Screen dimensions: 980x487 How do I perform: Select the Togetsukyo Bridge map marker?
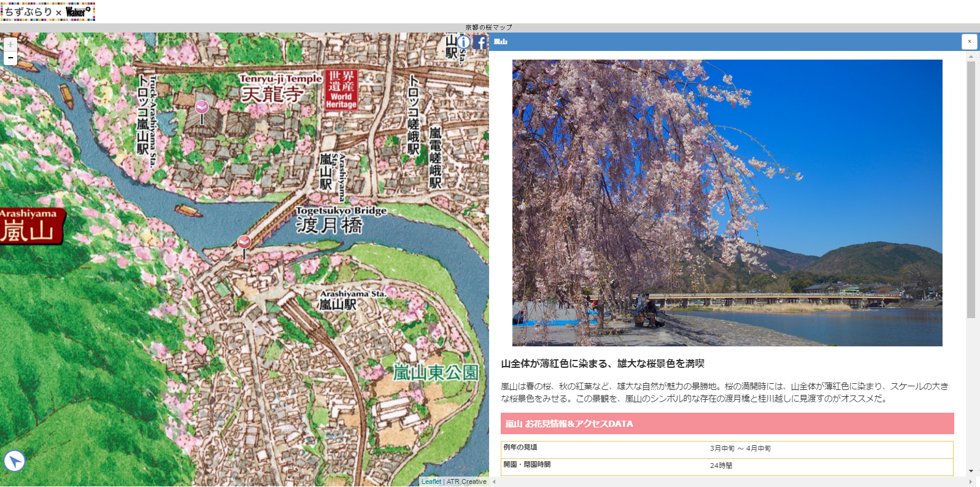[244, 243]
